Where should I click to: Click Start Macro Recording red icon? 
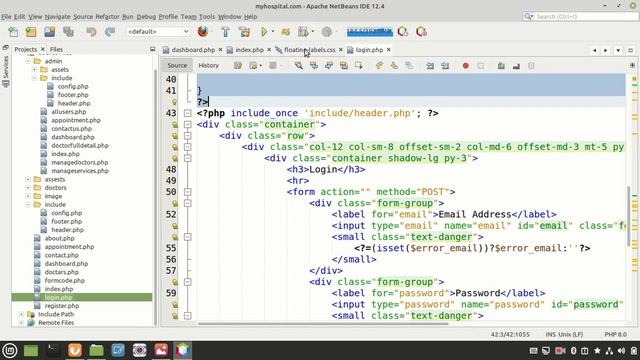(465, 65)
